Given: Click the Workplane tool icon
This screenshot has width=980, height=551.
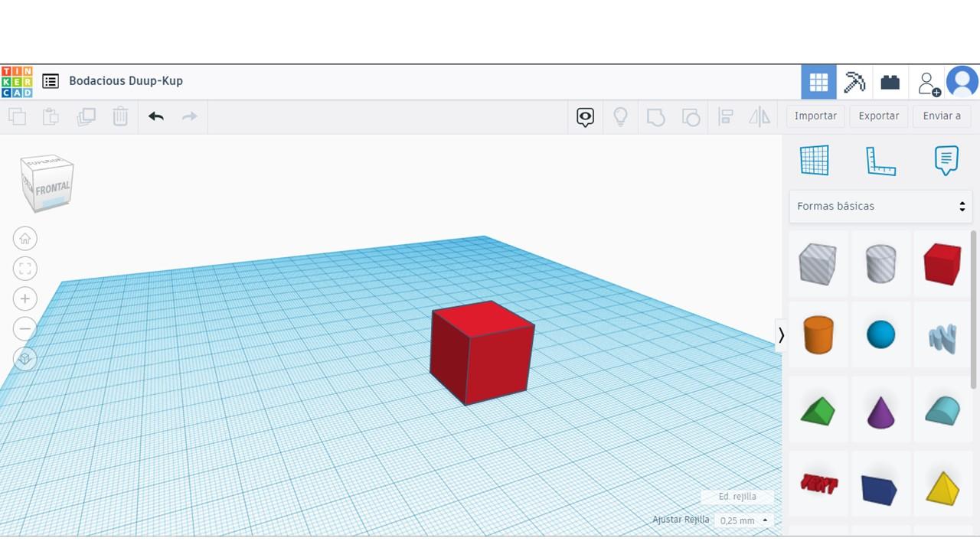Looking at the screenshot, I should point(814,160).
